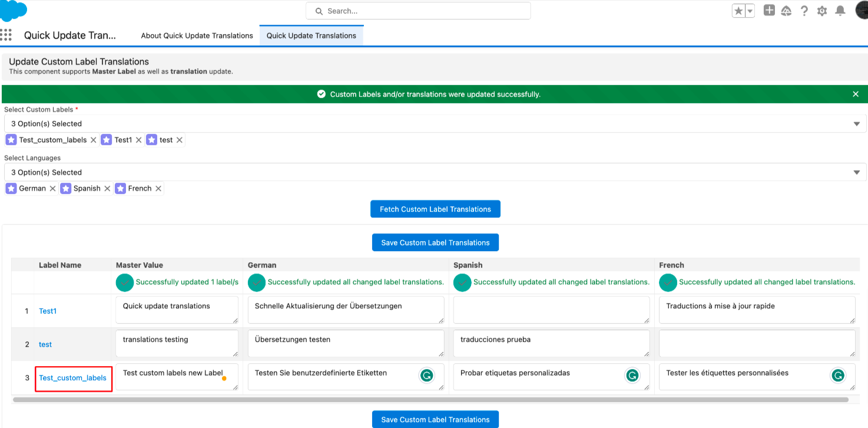The height and width of the screenshot is (428, 868).
Task: Open test label link in row 2
Action: 45,344
